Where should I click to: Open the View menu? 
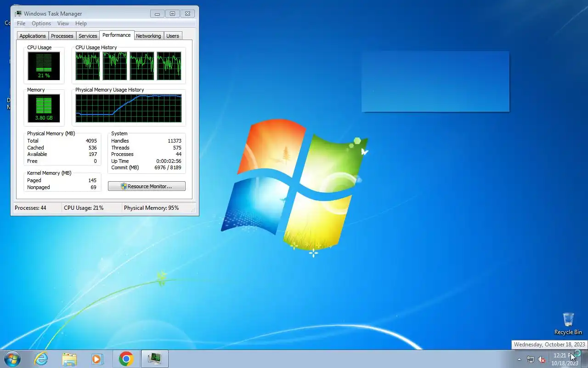(x=63, y=23)
